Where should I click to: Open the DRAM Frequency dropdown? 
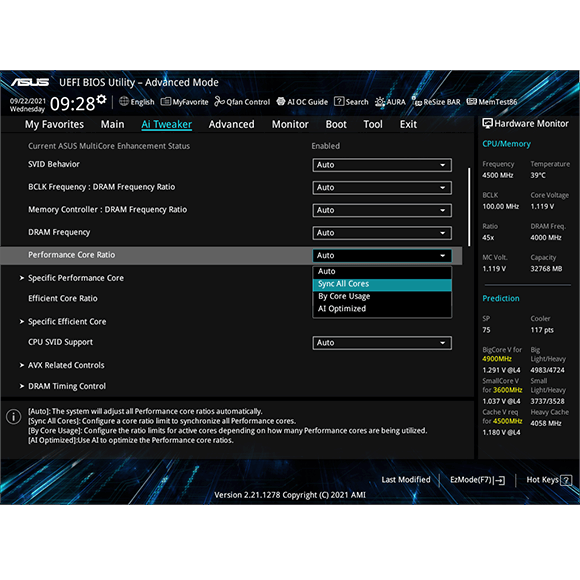point(382,233)
